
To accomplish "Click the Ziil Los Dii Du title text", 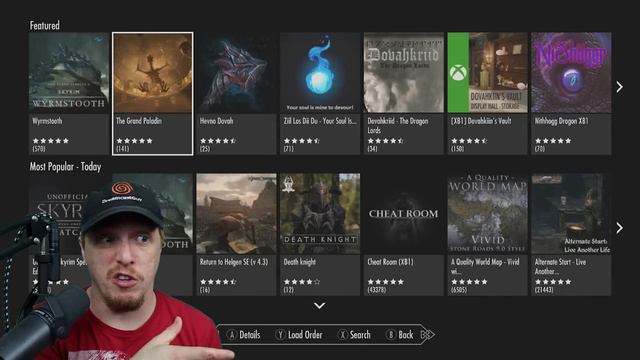I will [320, 121].
